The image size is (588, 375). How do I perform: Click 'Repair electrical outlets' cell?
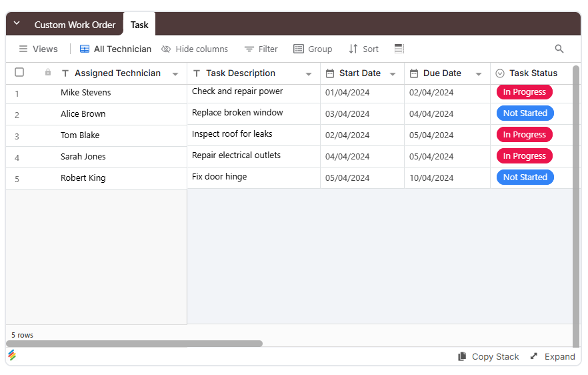(x=253, y=157)
